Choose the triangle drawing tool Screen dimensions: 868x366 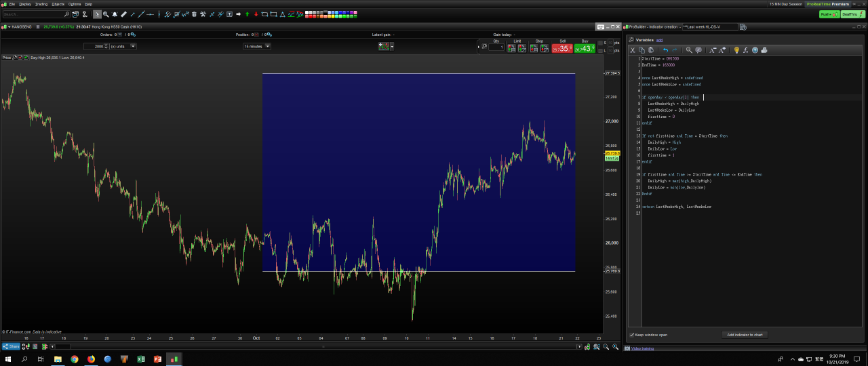[282, 14]
